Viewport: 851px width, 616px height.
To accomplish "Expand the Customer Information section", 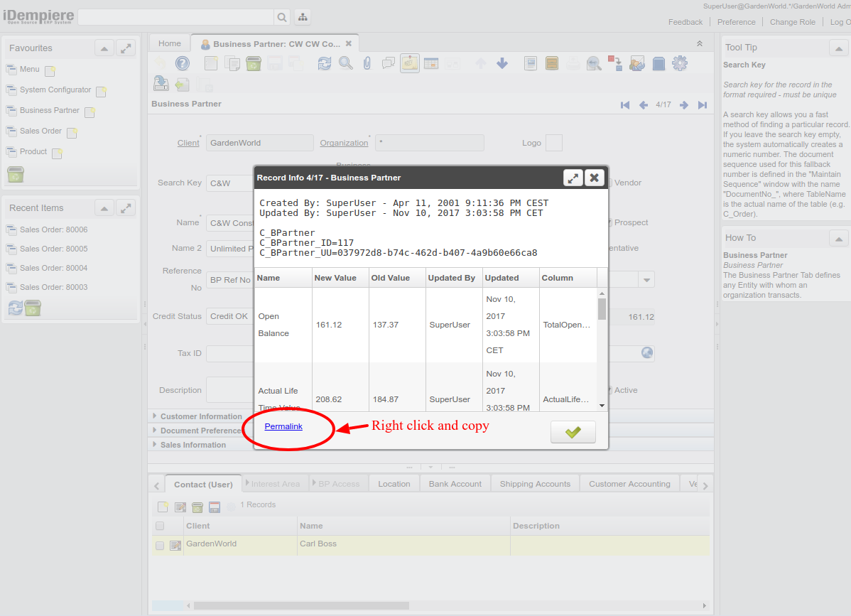I will (x=201, y=416).
